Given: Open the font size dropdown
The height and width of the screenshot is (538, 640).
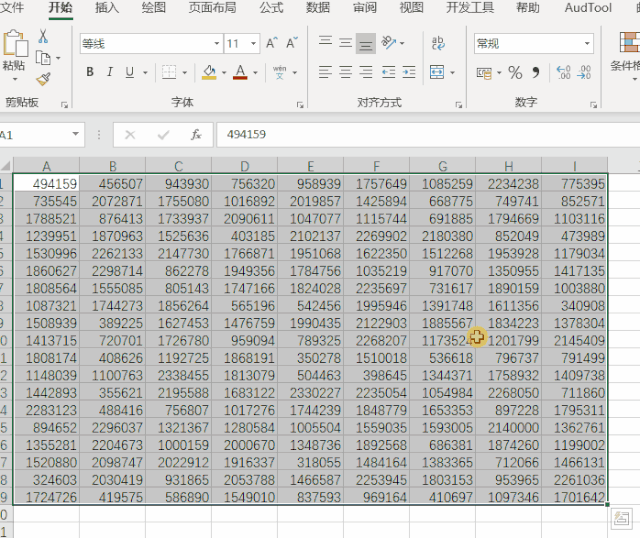Looking at the screenshot, I should click(x=253, y=43).
